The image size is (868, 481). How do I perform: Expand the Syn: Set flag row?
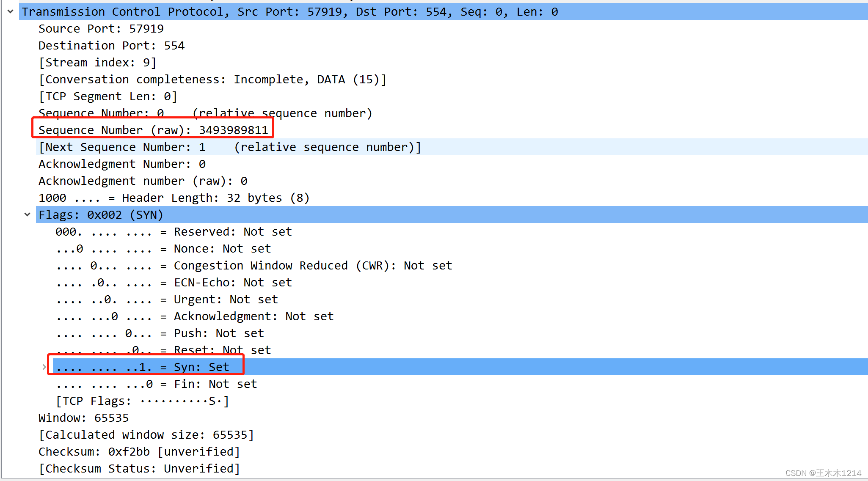(x=44, y=367)
